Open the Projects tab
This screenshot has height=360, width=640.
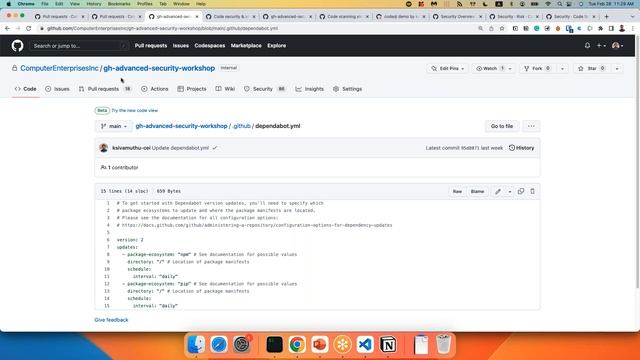coord(192,89)
